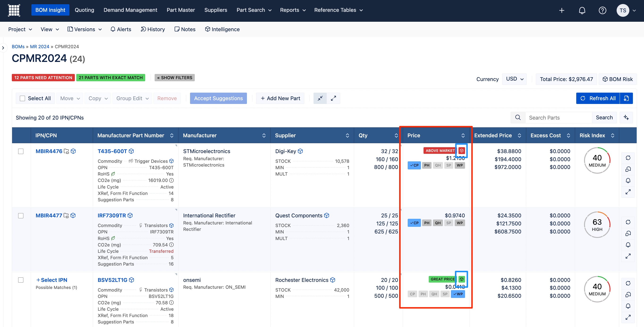The image size is (644, 327).
Task: Open the View dropdown
Action: pos(50,29)
